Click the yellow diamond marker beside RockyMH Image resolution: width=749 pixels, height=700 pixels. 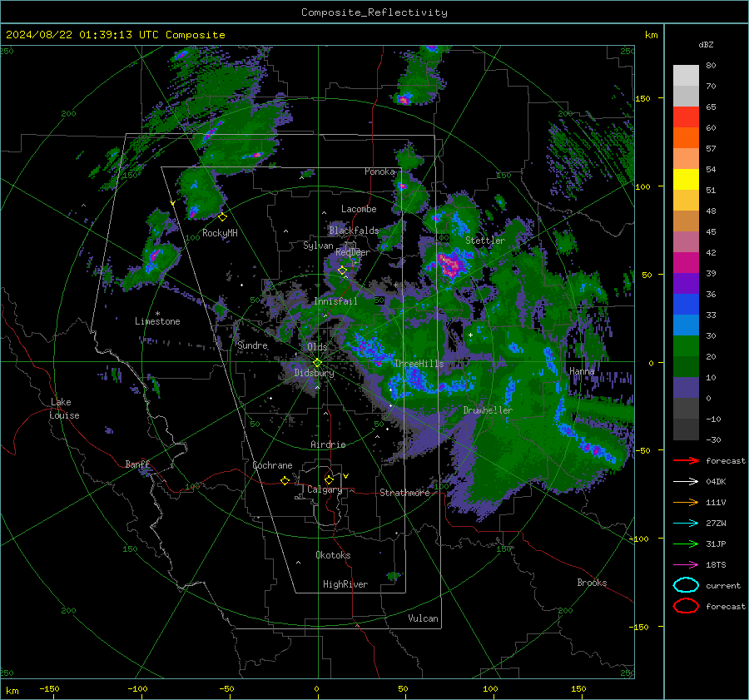pos(222,217)
